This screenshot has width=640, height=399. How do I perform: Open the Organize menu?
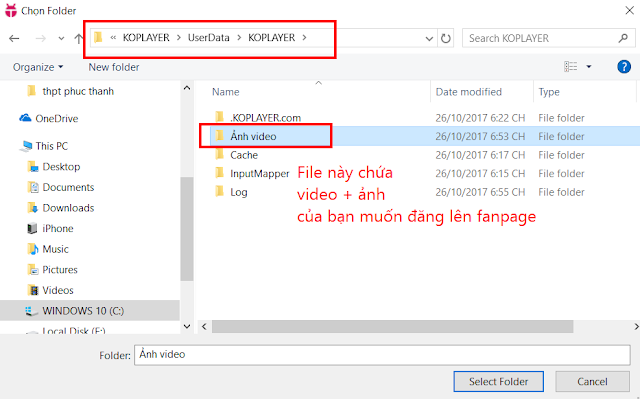38,67
